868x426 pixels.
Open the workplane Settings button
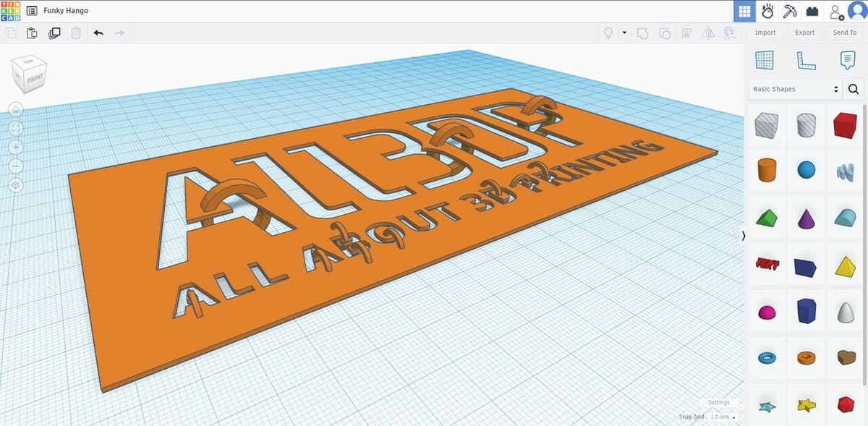coord(718,402)
